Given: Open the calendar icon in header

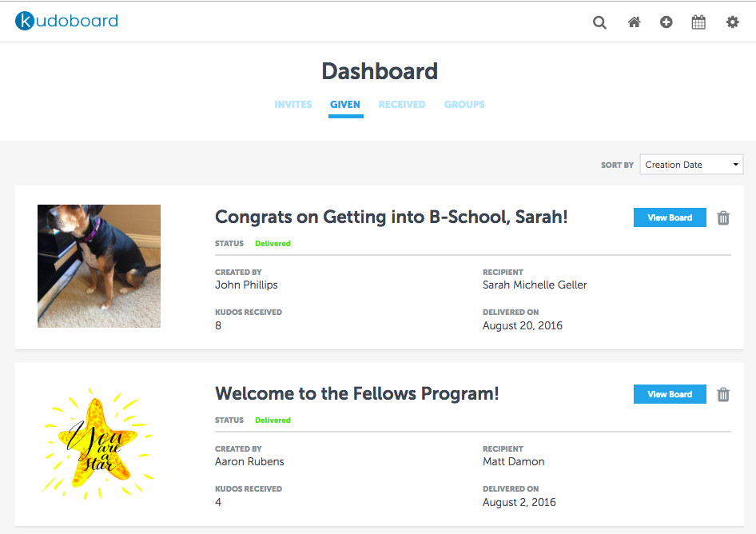Looking at the screenshot, I should [x=698, y=22].
